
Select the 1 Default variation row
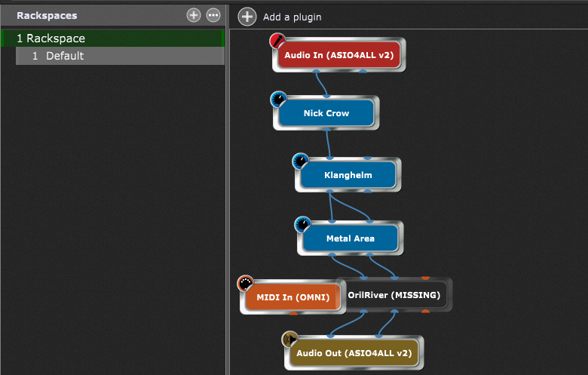[x=120, y=56]
